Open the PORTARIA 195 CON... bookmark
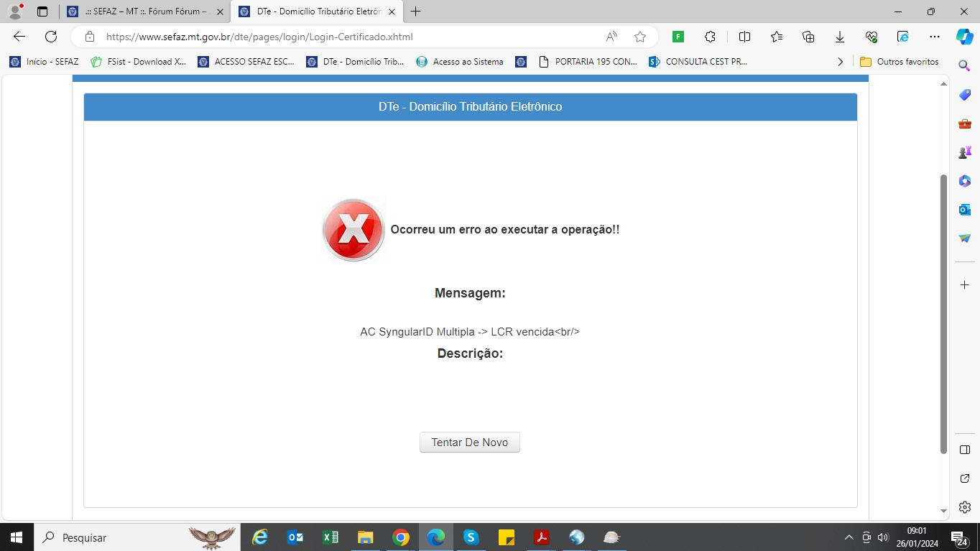980x551 pixels. pyautogui.click(x=588, y=62)
